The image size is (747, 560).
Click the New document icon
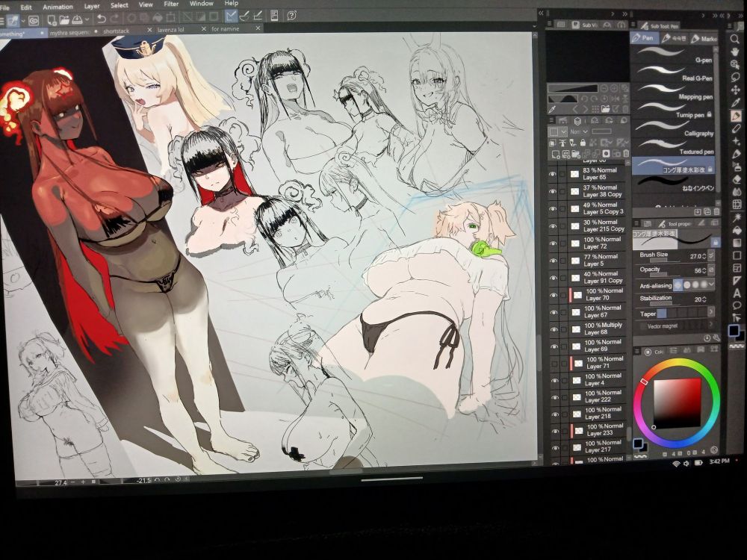(51, 20)
